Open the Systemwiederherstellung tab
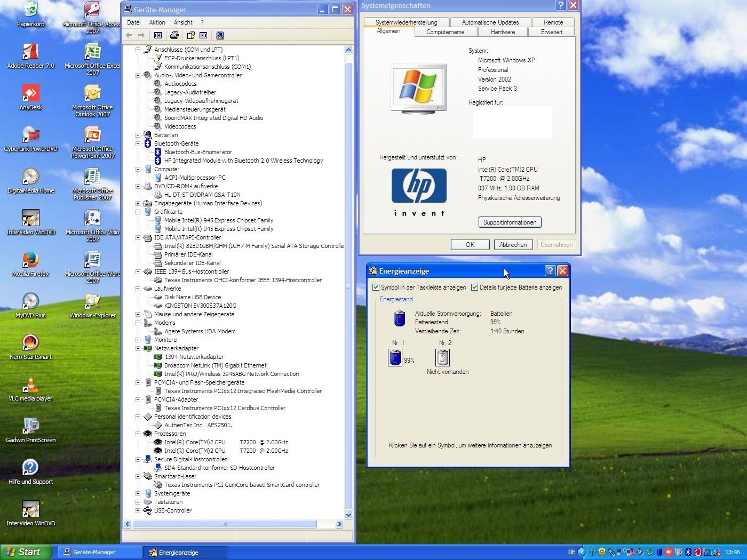747x560 pixels. pyautogui.click(x=406, y=22)
